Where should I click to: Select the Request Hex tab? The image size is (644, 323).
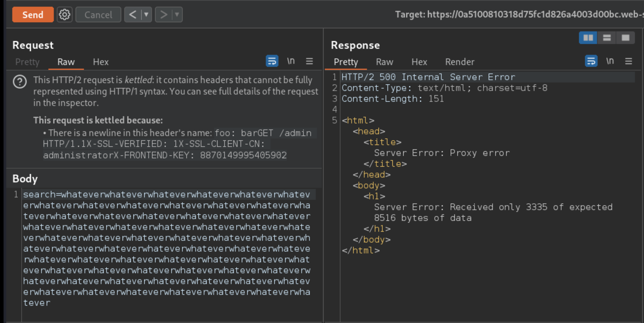pyautogui.click(x=101, y=62)
